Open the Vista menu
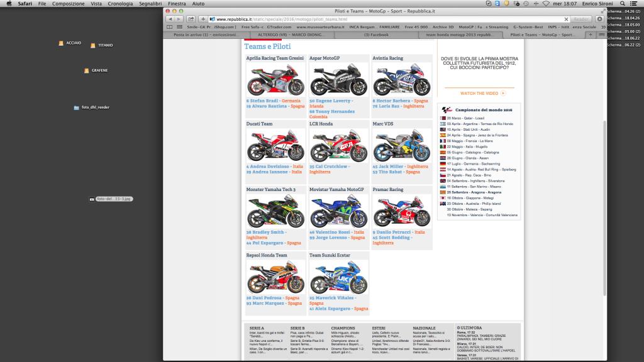Image resolution: width=644 pixels, height=362 pixels. [96, 3]
